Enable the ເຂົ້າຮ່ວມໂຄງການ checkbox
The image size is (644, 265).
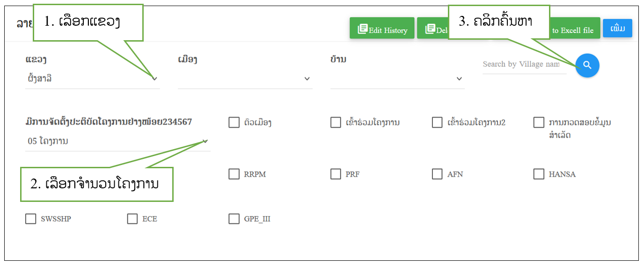pos(336,122)
